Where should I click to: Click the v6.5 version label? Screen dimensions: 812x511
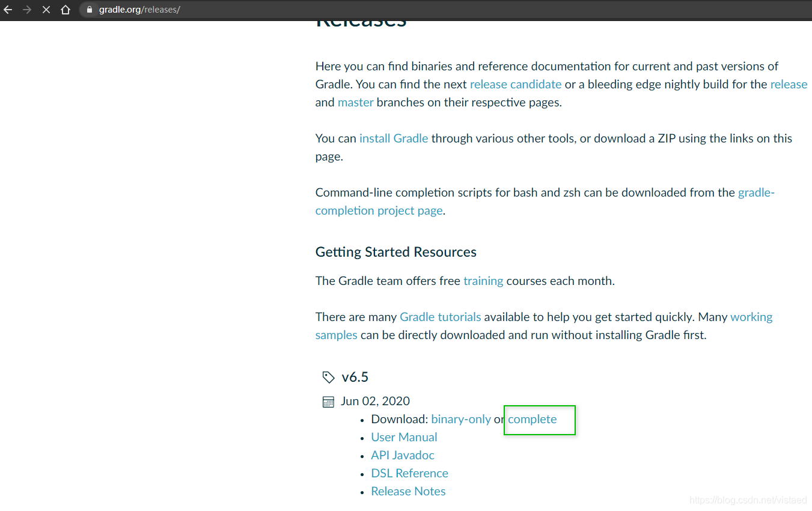[355, 378]
